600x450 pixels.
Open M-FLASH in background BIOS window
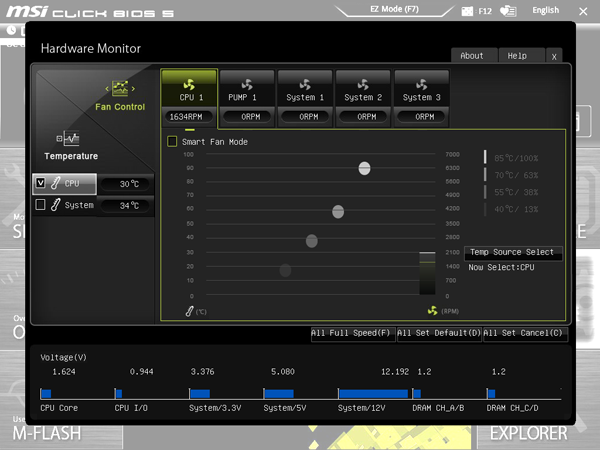[47, 434]
